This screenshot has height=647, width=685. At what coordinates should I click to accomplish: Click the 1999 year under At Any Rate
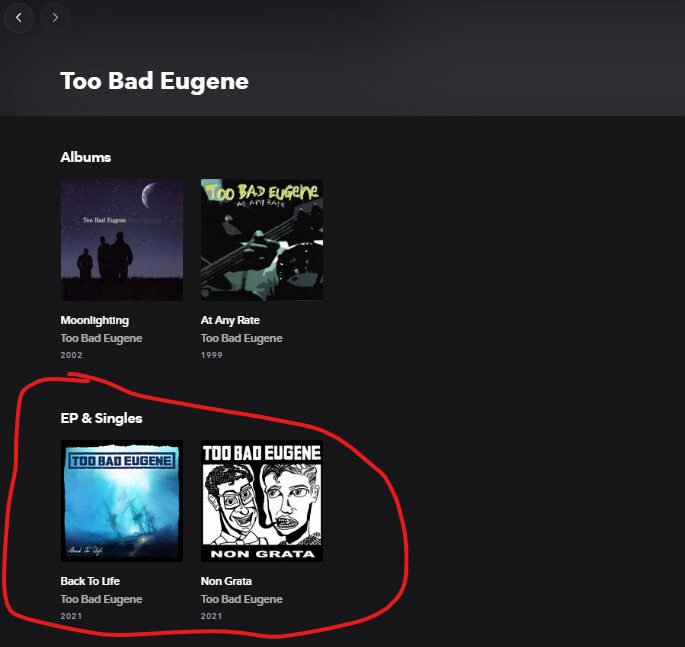coord(211,355)
